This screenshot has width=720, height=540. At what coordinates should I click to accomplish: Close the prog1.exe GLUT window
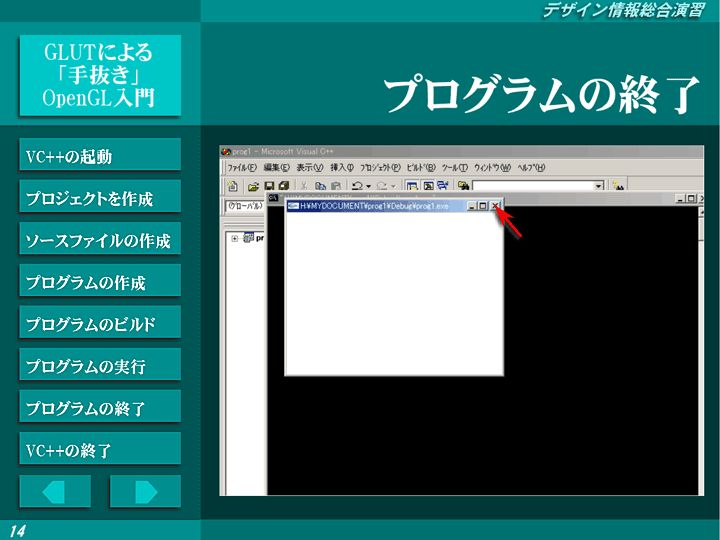coord(495,206)
